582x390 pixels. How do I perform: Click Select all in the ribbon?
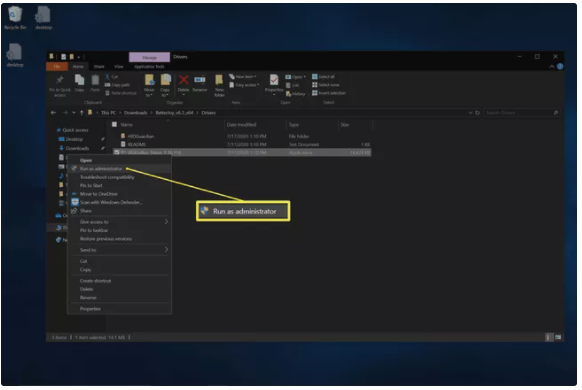click(x=323, y=76)
